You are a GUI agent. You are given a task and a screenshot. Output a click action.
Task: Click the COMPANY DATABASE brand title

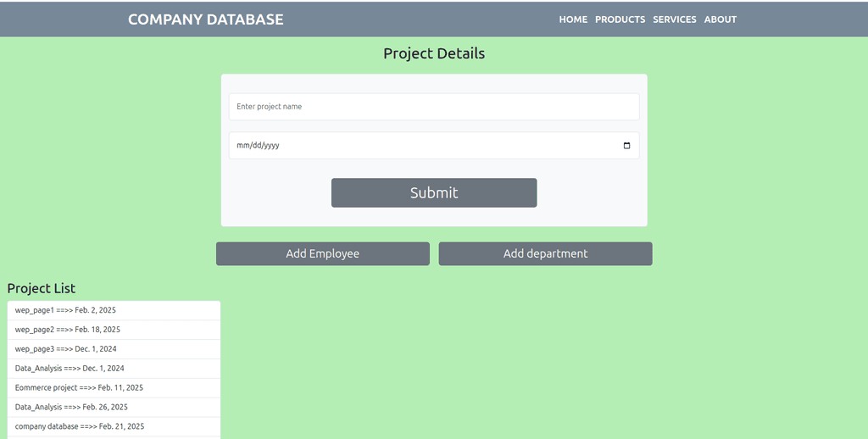(205, 19)
